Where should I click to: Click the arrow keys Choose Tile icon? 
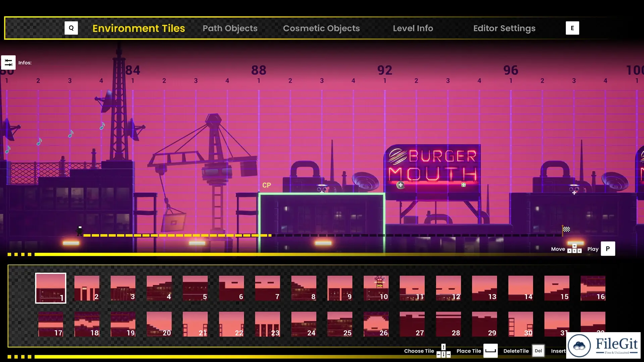443,351
